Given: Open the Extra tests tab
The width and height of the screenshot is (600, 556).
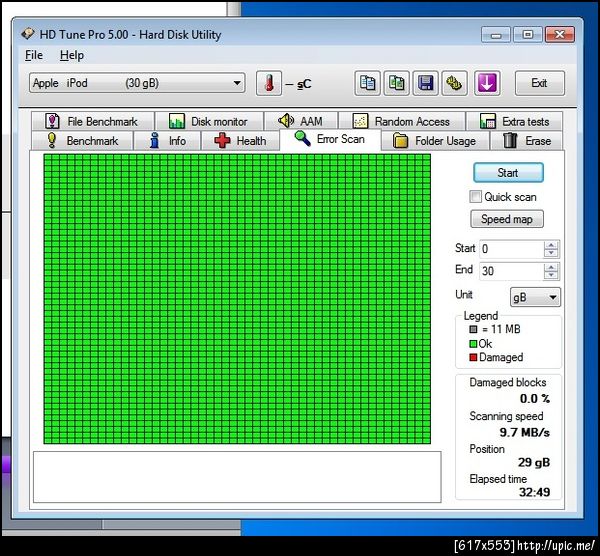Looking at the screenshot, I should click(515, 121).
